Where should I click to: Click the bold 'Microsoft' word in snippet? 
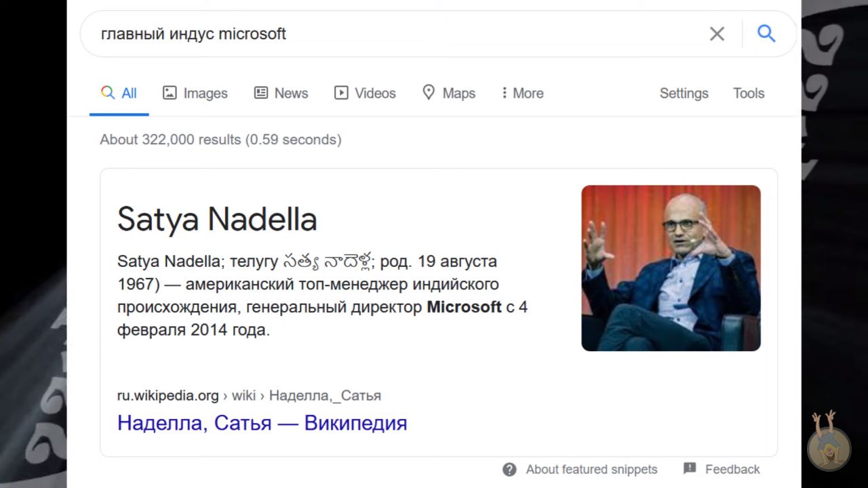tap(464, 307)
